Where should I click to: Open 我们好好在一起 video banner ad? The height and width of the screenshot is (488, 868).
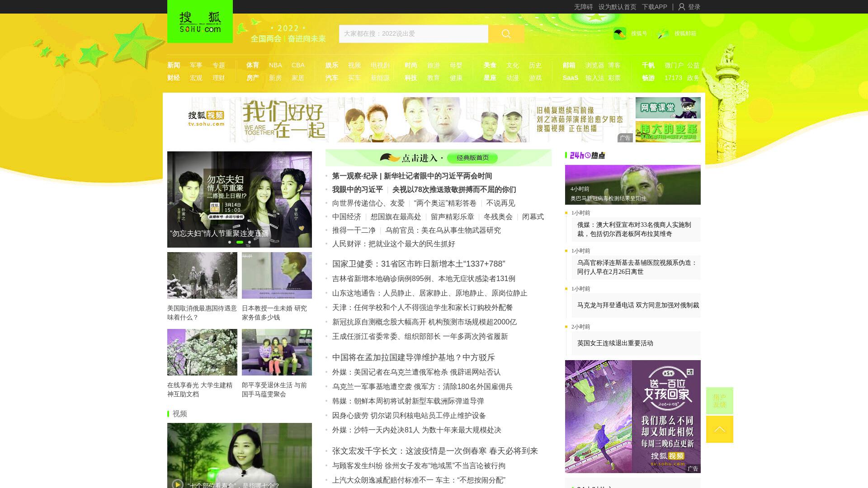click(400, 120)
